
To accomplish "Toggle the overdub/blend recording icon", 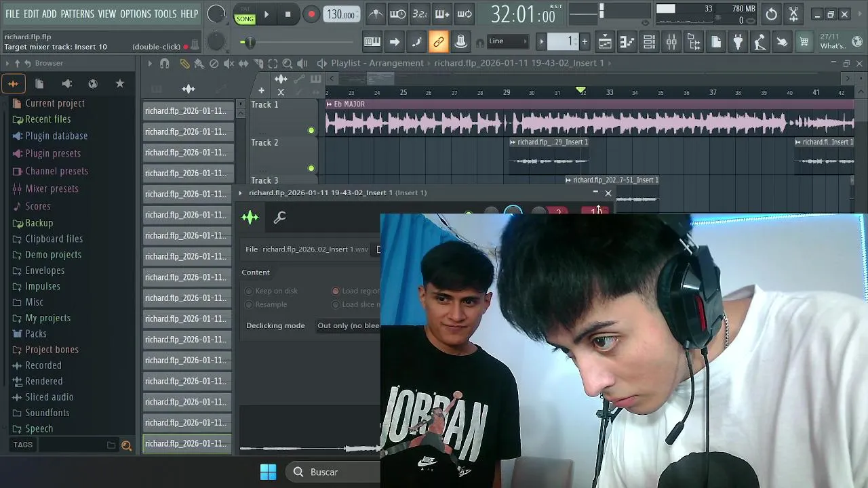I will 442,14.
